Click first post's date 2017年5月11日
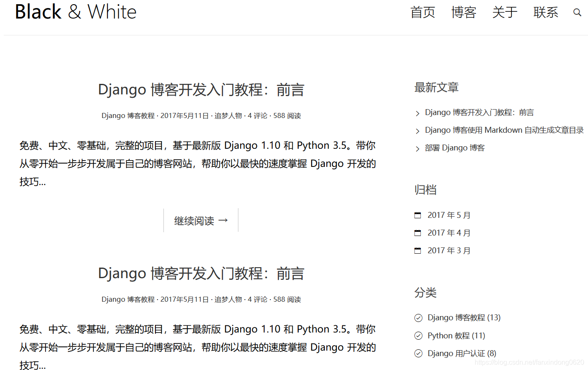The width and height of the screenshot is (588, 370). (184, 116)
